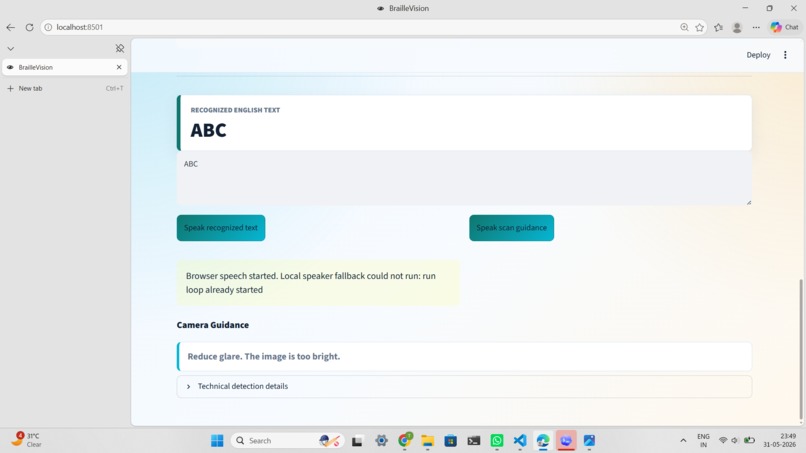
Task: Open the browser profile icon
Action: [737, 27]
